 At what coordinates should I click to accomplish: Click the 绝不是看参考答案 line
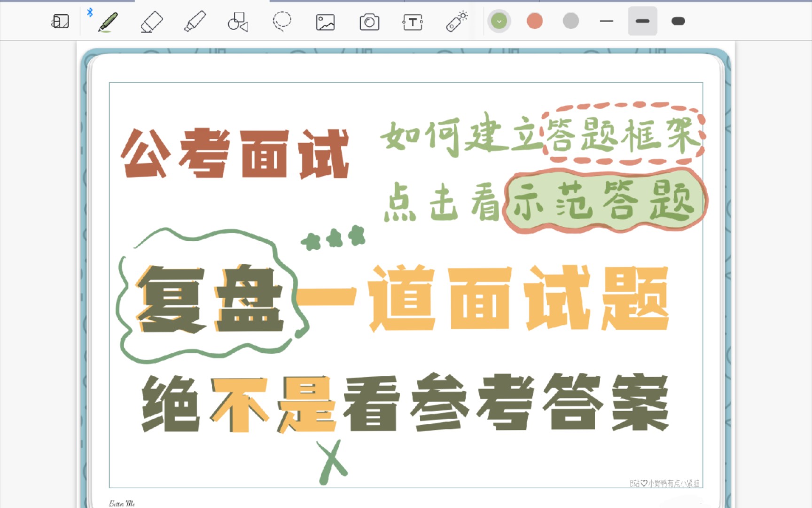pyautogui.click(x=405, y=403)
